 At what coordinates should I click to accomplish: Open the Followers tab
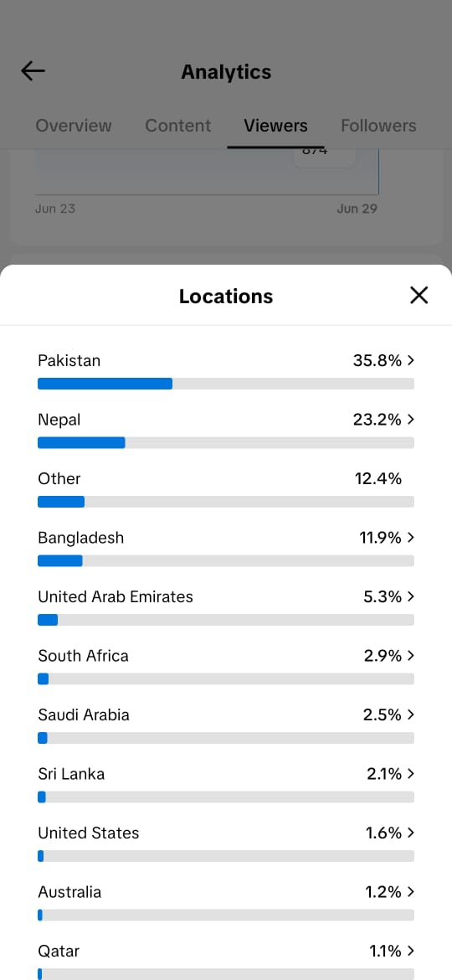pos(378,126)
